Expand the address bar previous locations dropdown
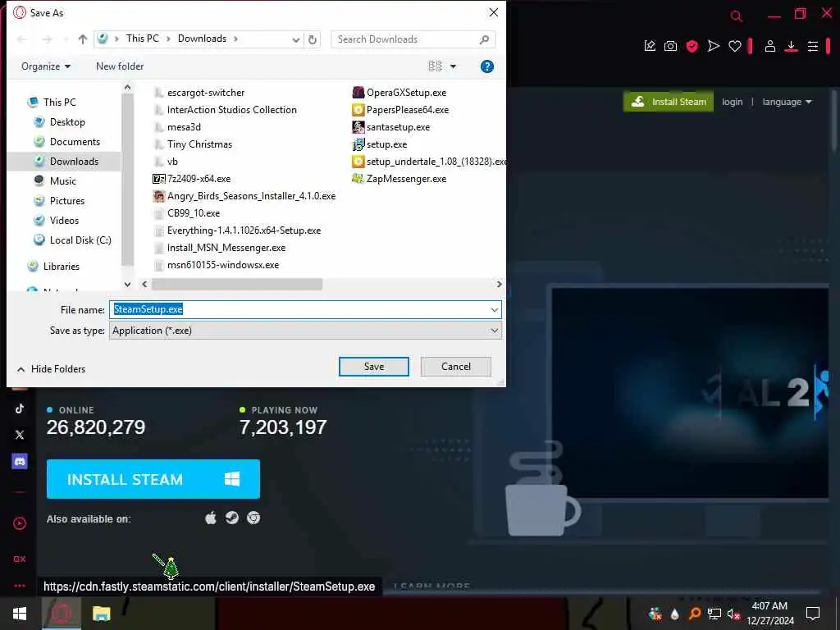This screenshot has width=840, height=630. click(295, 39)
